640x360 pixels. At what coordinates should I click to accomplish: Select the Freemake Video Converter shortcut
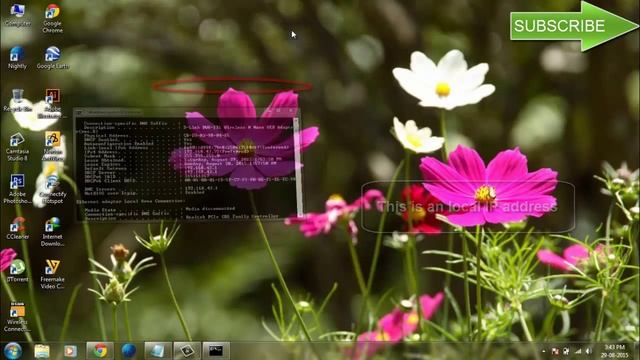pyautogui.click(x=52, y=274)
